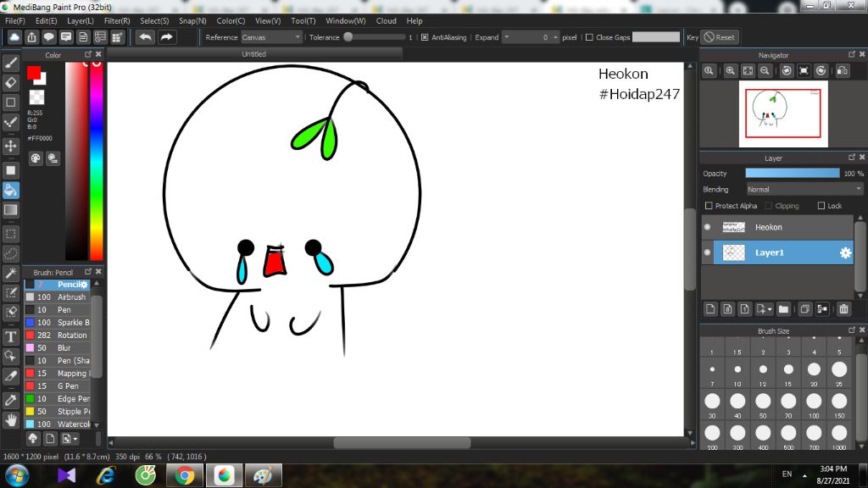Toggle visibility of Layer1
Screen dimensions: 868x488
click(707, 252)
